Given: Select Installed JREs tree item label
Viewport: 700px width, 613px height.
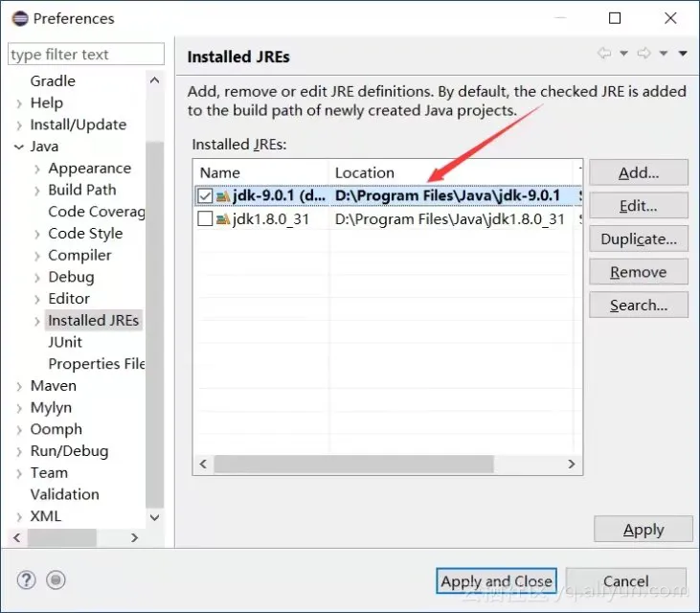Looking at the screenshot, I should [93, 321].
